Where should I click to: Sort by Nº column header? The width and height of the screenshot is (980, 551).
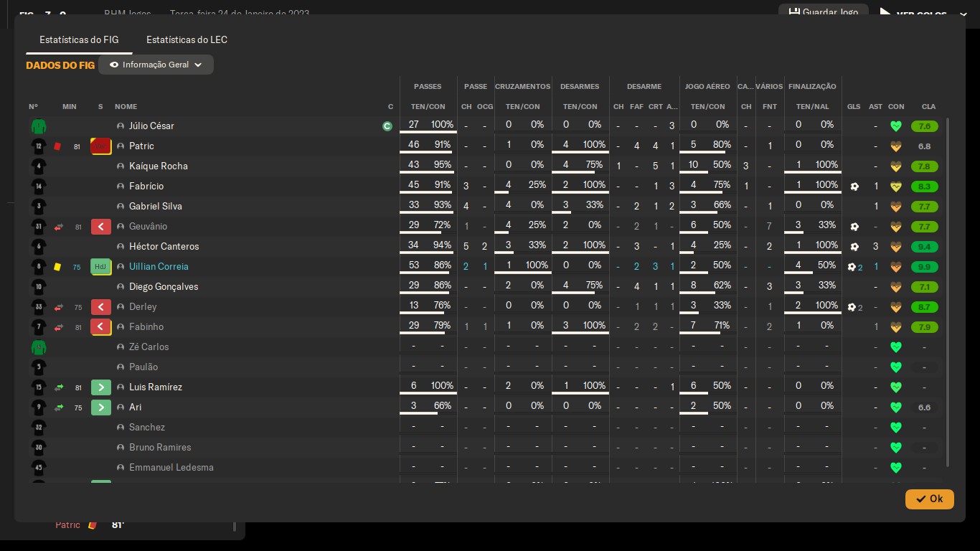pos(33,107)
